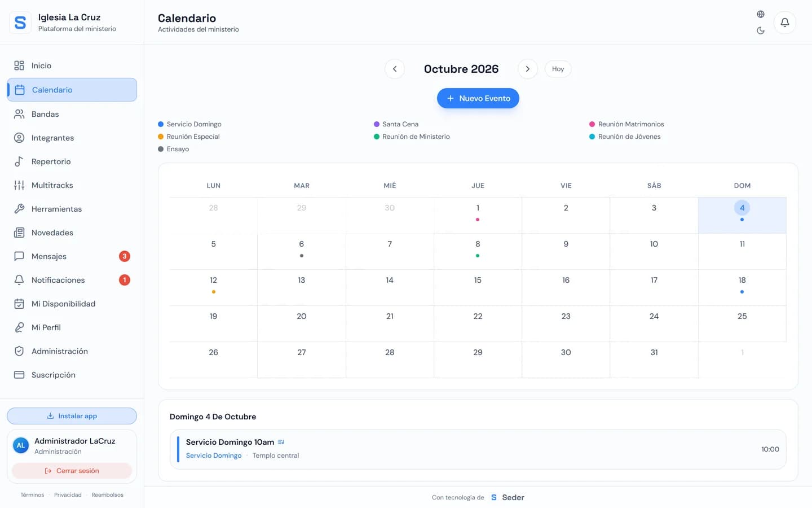812x508 pixels.
Task: Click the Mensajes unread badge 3
Action: (x=125, y=256)
